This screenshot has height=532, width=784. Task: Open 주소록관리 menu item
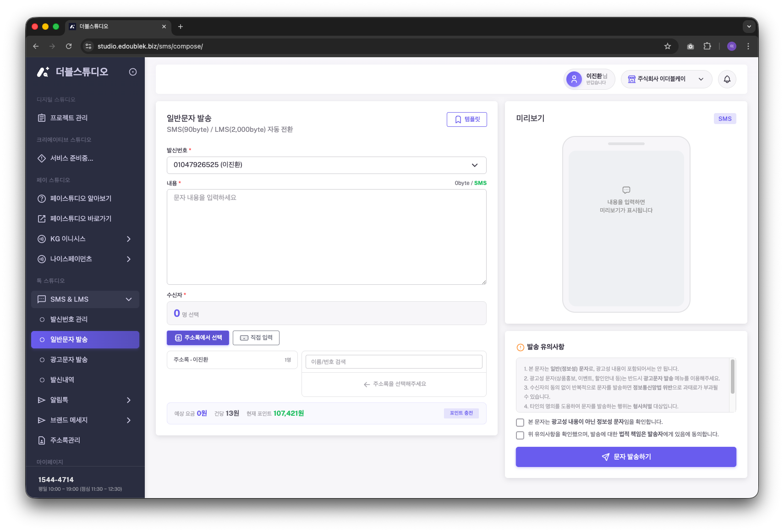[85, 440]
